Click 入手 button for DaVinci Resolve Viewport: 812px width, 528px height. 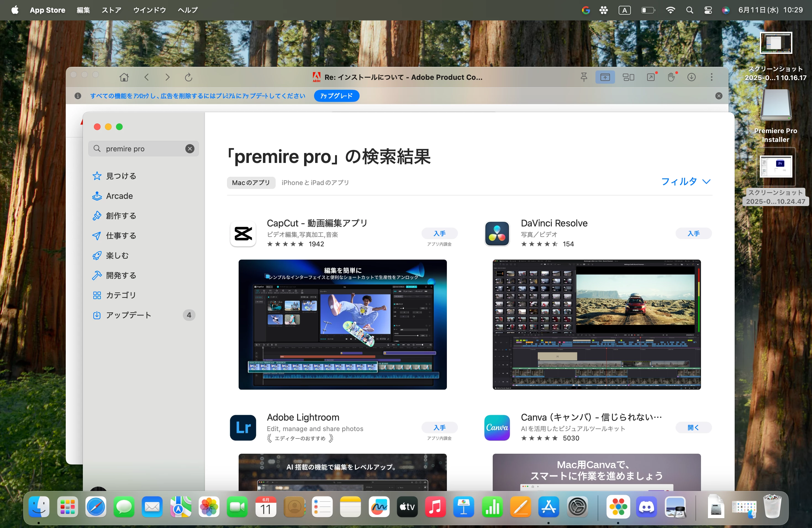point(693,234)
